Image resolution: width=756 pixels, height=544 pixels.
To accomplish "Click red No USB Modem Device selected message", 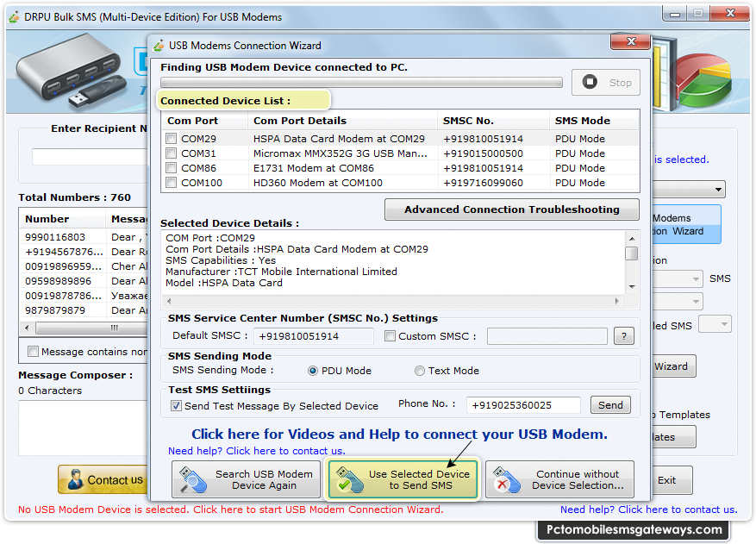I will pyautogui.click(x=230, y=510).
